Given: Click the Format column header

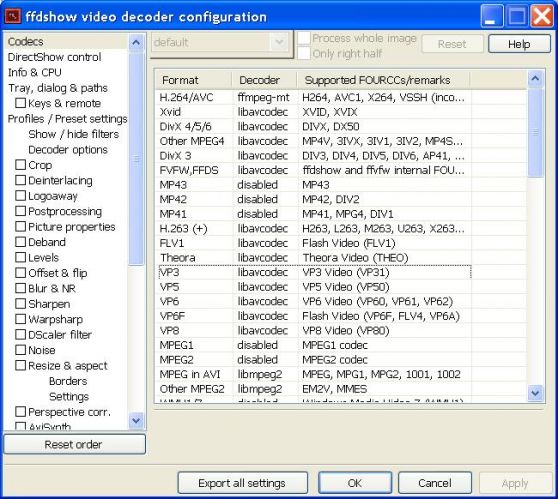Looking at the screenshot, I should coord(194,80).
